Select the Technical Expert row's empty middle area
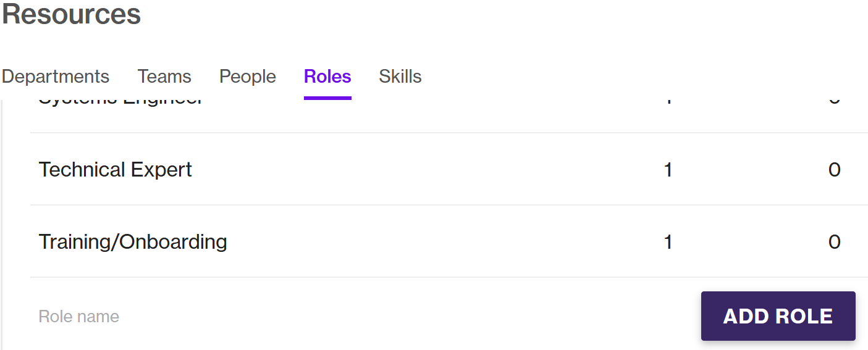 point(426,170)
